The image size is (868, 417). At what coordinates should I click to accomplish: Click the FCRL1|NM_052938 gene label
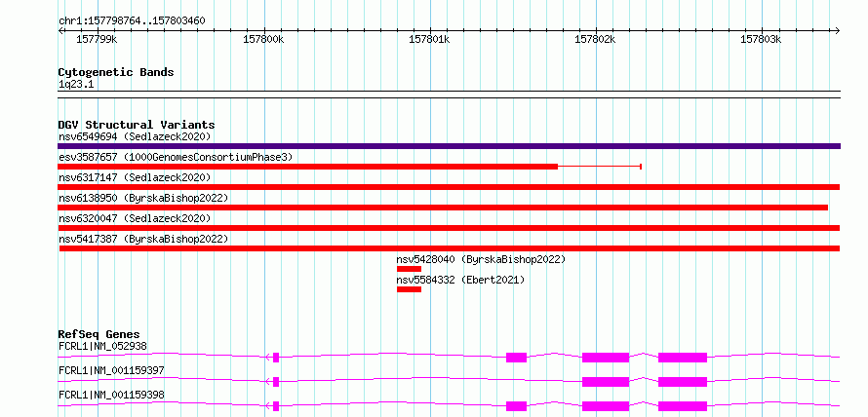(x=102, y=347)
